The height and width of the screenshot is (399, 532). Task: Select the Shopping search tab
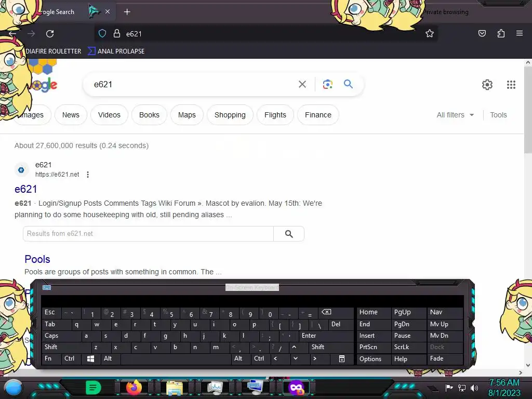[x=230, y=115]
